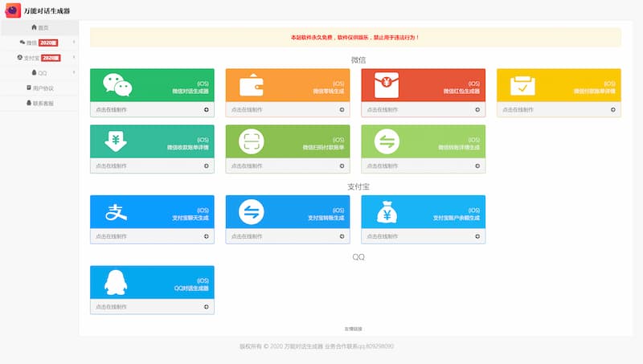The width and height of the screenshot is (643, 364).
Task: Open the 支付宝 sidebar menu item
Action: 39,58
